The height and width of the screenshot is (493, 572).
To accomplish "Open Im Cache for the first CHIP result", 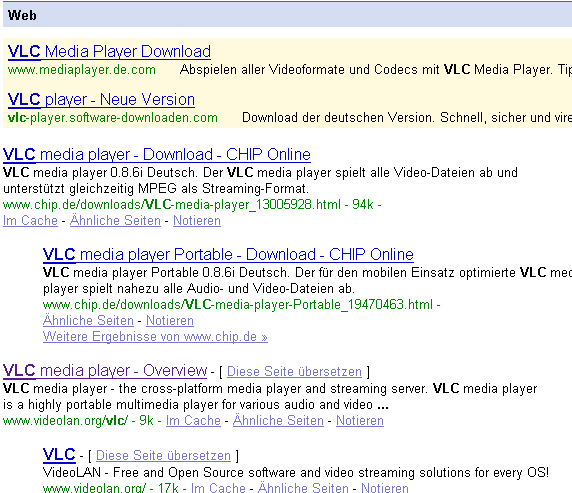I will click(x=30, y=220).
